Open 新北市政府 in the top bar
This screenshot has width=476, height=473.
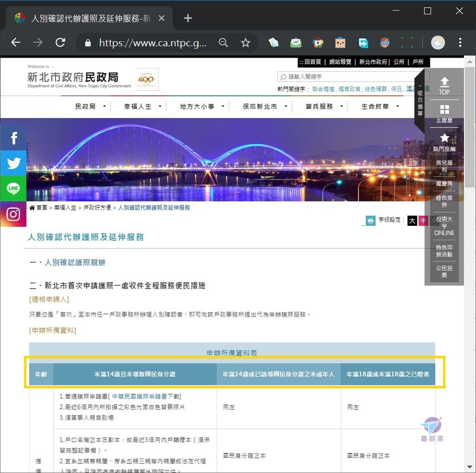click(x=373, y=62)
